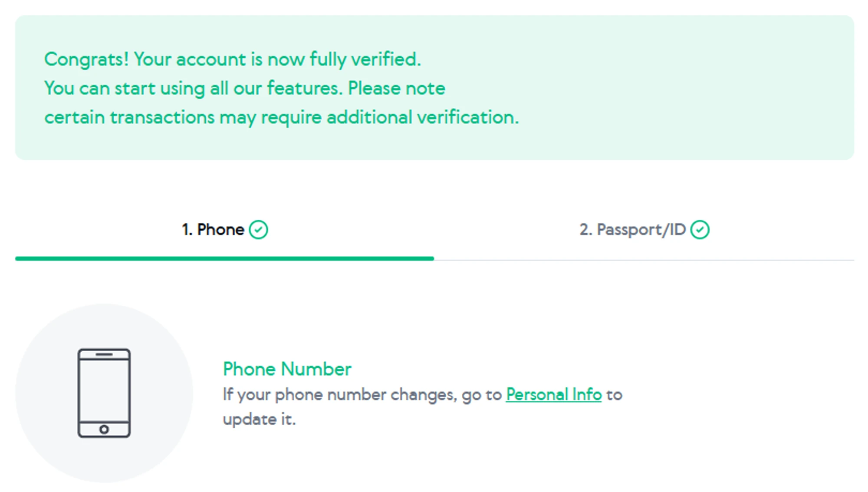The image size is (868, 492).
Task: Select the 1. Phone tab
Action: tap(213, 230)
